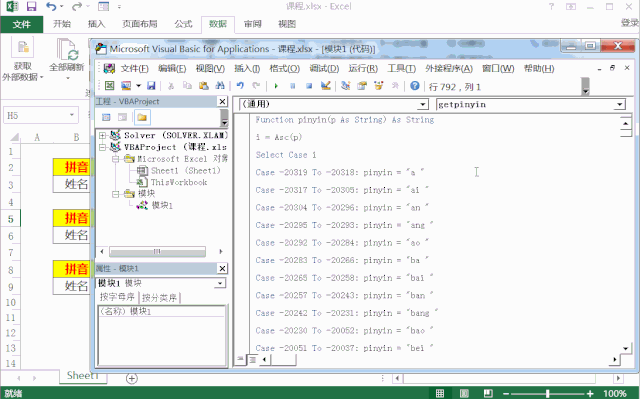
Task: Expand the Solver (SOLVER.XLAM) project node
Action: pyautogui.click(x=102, y=135)
